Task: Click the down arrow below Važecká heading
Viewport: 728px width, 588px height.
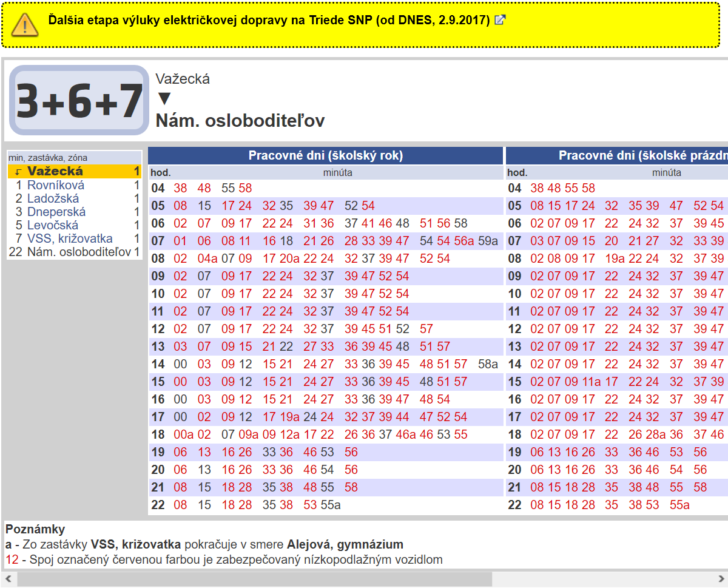Action: pyautogui.click(x=164, y=99)
